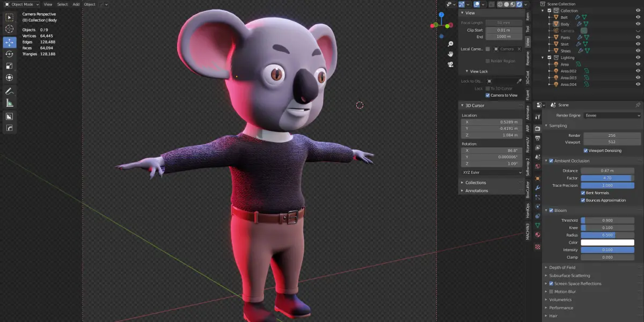644x322 pixels.
Task: Expand the Depth of Field panel
Action: (562, 267)
